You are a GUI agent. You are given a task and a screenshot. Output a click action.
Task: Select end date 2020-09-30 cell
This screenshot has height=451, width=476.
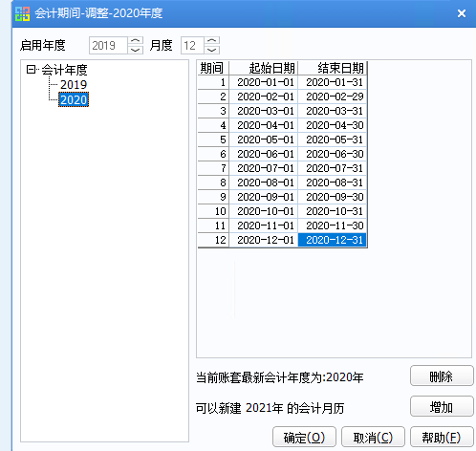333,197
